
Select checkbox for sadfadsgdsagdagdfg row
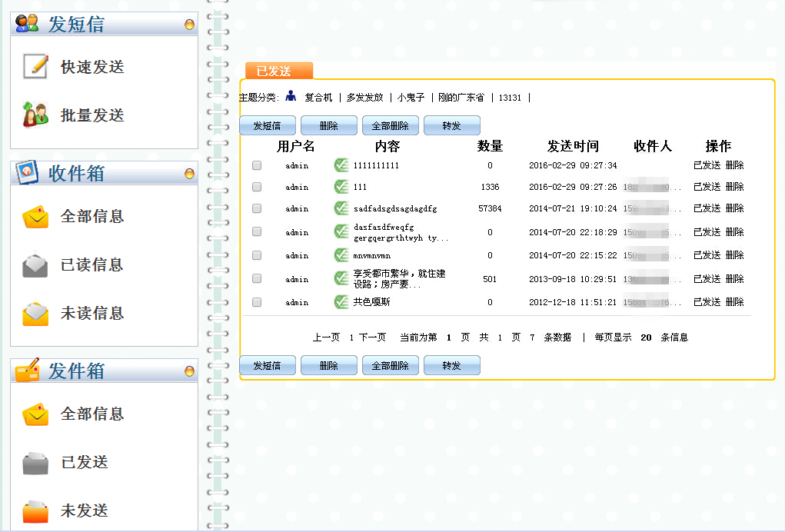point(257,208)
